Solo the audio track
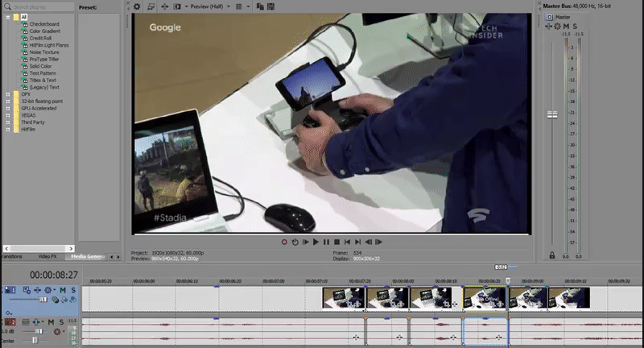The height and width of the screenshot is (348, 644). 62,322
